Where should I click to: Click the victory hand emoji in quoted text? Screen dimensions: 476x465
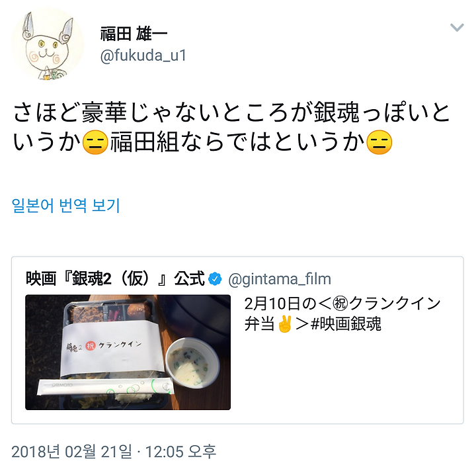284,323
